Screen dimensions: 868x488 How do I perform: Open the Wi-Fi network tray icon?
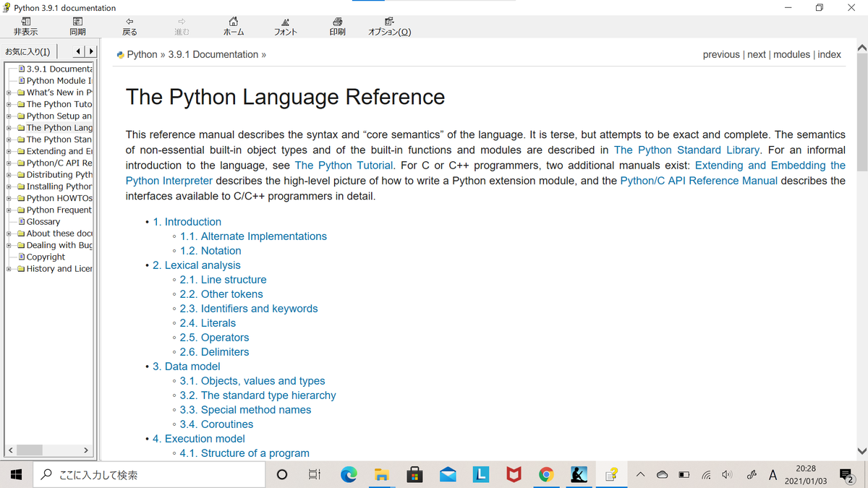pos(706,475)
